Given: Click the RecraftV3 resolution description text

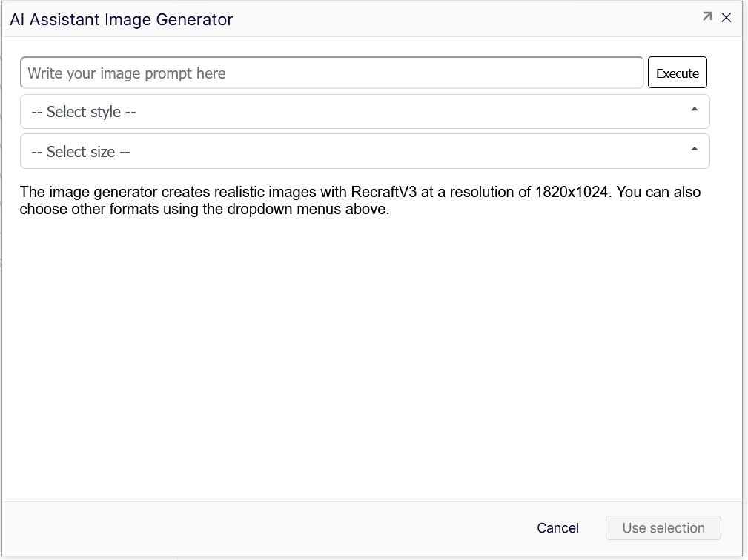Looking at the screenshot, I should click(x=360, y=200).
